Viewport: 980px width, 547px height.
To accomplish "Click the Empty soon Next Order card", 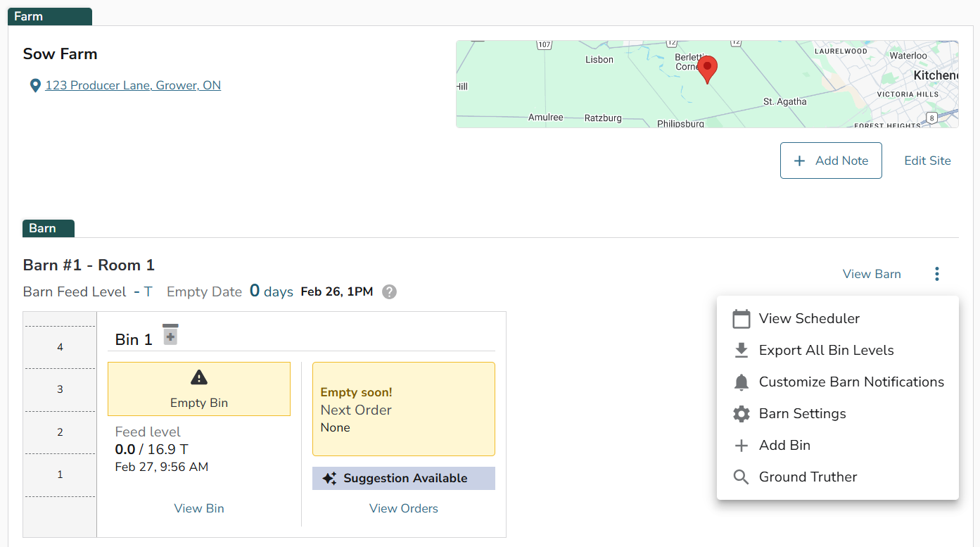I will point(403,409).
